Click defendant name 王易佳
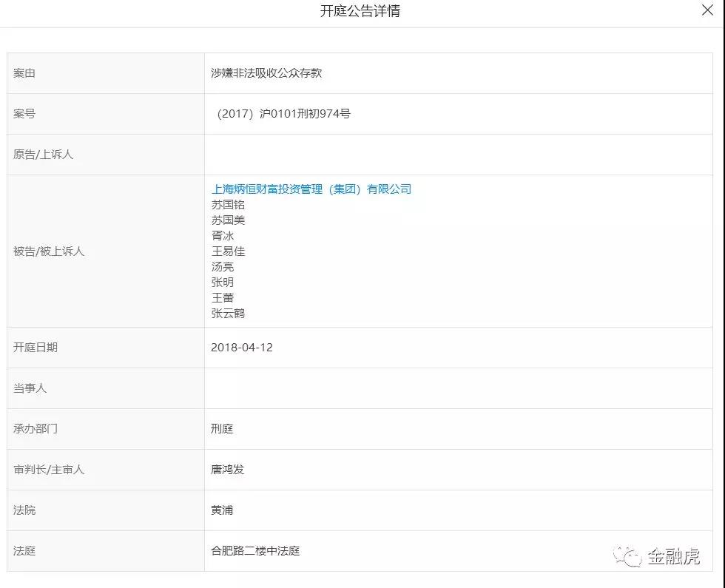Viewport: 725px width, 588px height. (228, 251)
